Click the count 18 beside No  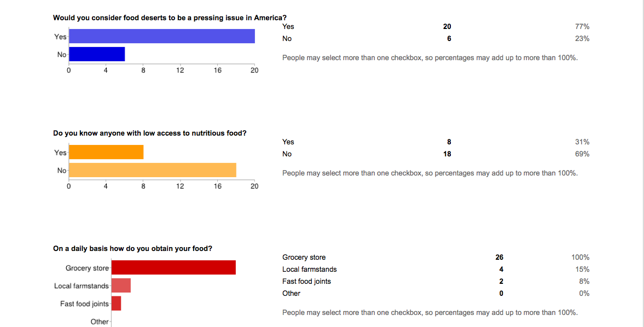click(448, 154)
